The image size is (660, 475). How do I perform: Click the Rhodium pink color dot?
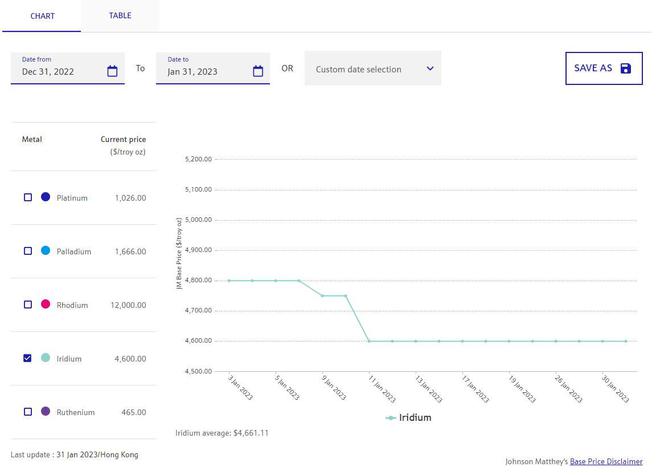[x=45, y=304]
